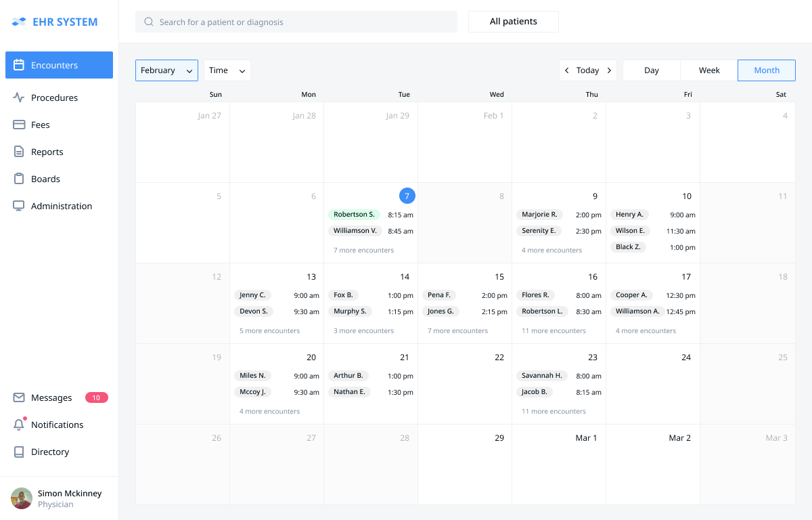Screen dimensions: 812x520
Task: Open Pena F. encounter
Action: pyautogui.click(x=439, y=295)
